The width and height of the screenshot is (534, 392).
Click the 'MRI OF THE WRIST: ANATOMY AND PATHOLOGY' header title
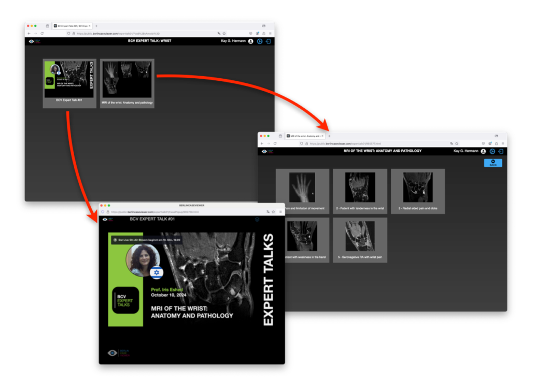click(383, 151)
